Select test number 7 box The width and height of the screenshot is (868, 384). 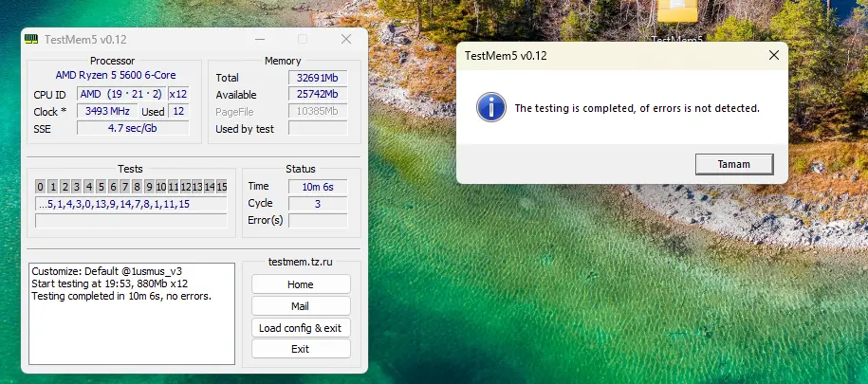[x=125, y=187]
